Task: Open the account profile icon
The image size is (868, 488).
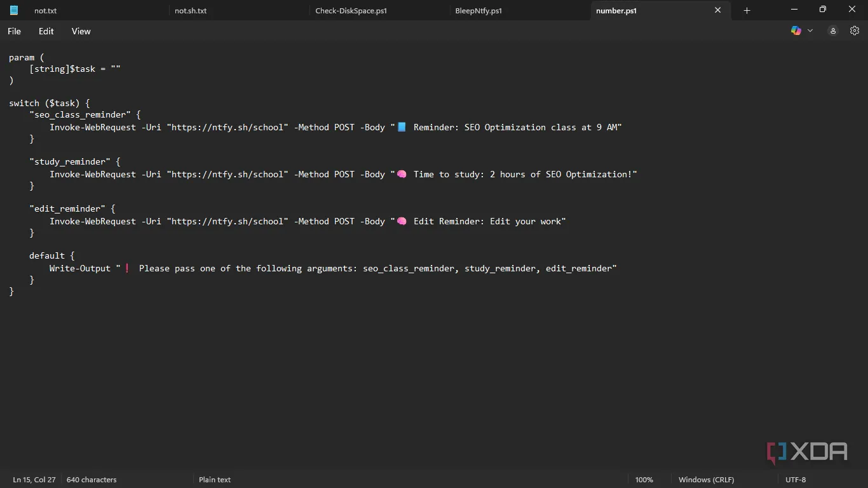Action: point(833,30)
